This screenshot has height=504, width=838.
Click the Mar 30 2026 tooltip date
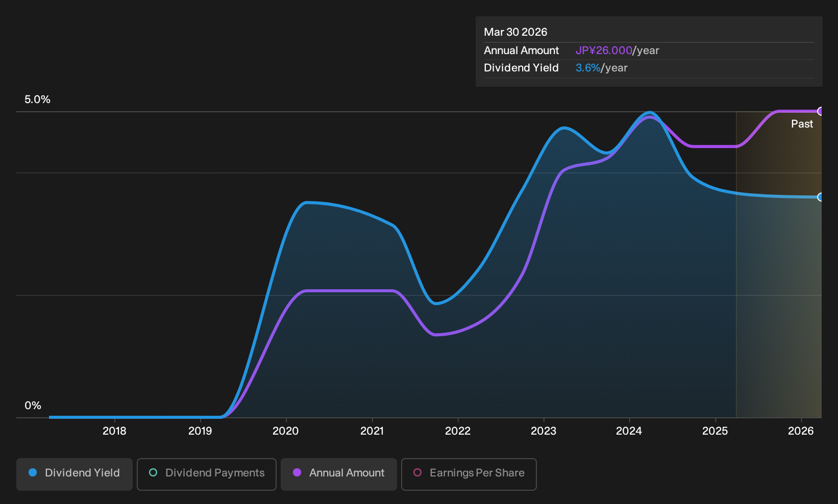pyautogui.click(x=515, y=32)
